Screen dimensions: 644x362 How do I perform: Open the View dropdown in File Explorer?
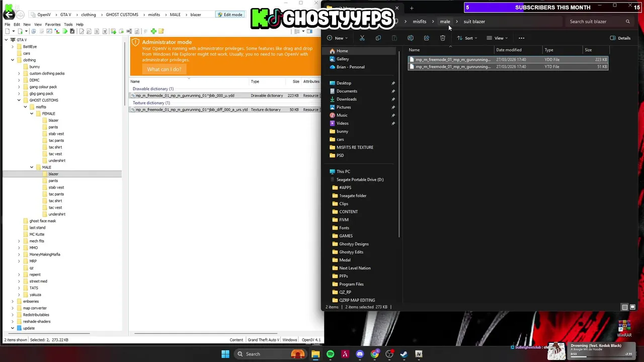point(497,38)
